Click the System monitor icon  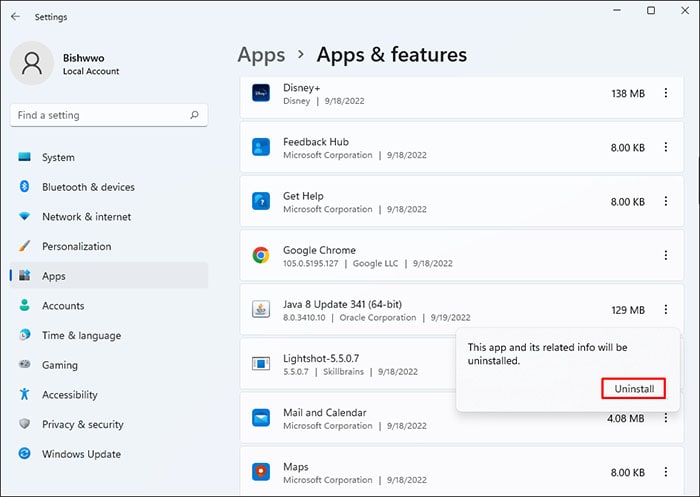[x=25, y=157]
